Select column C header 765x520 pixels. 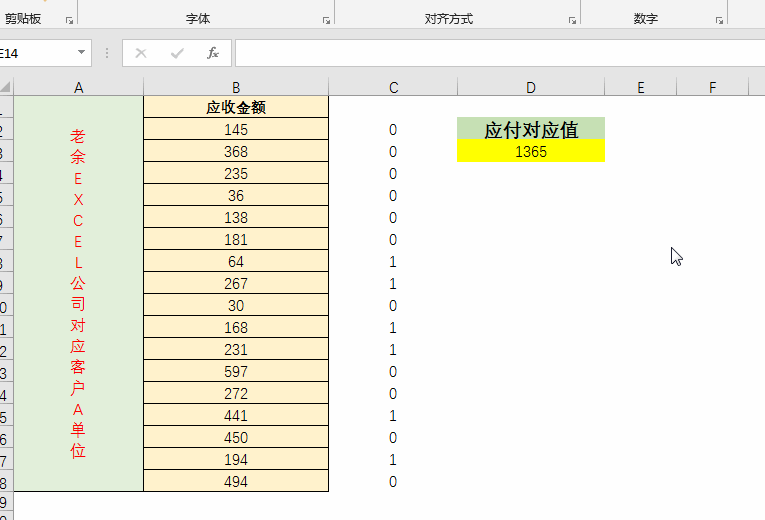click(x=393, y=88)
